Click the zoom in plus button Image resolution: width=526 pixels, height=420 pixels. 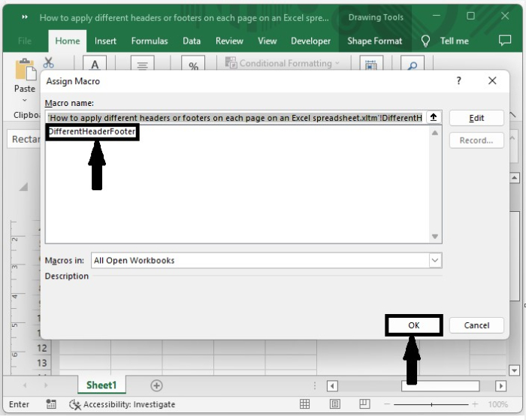[x=475, y=404]
